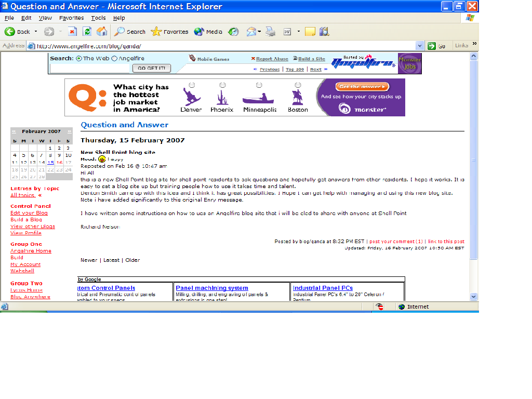Click the GO GET IT! search button
This screenshot has width=532, height=399.
[x=151, y=68]
